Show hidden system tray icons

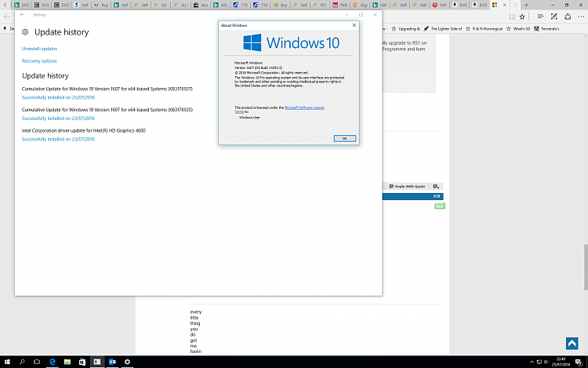coord(532,362)
